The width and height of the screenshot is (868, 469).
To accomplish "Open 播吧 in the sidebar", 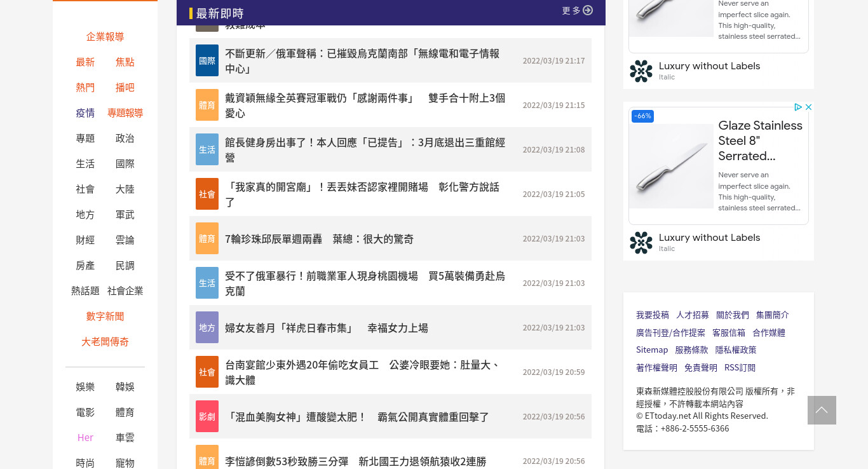I will [125, 88].
